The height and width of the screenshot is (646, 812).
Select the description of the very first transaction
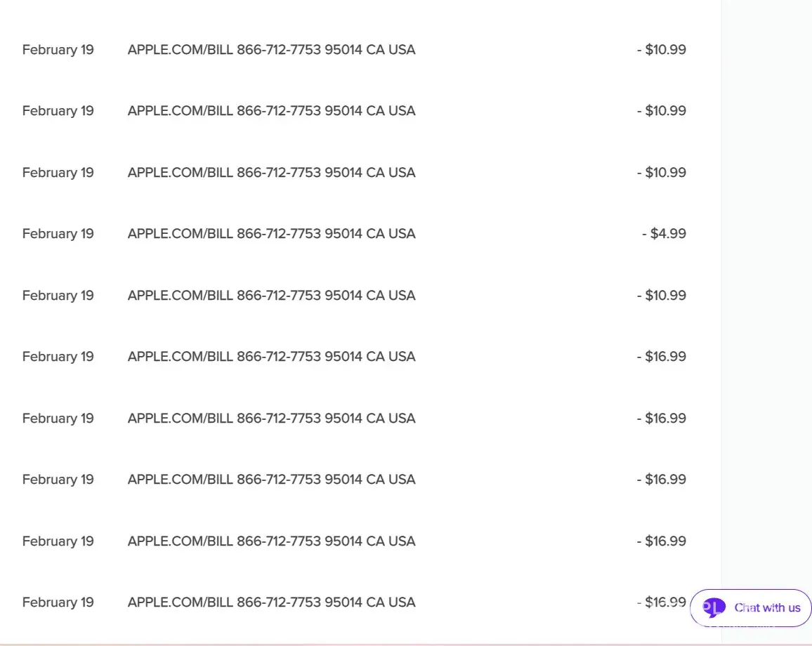click(271, 50)
